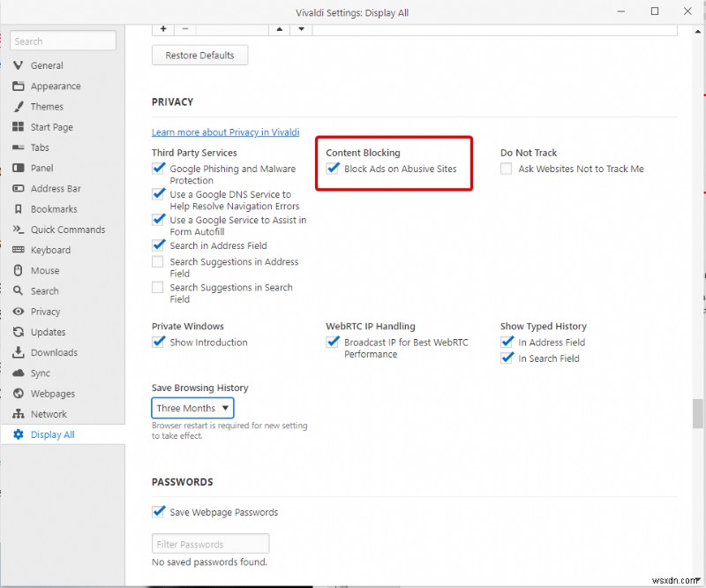Open Bookmarks settings via its flag icon
Screen dimensions: 706x588
(x=19, y=208)
